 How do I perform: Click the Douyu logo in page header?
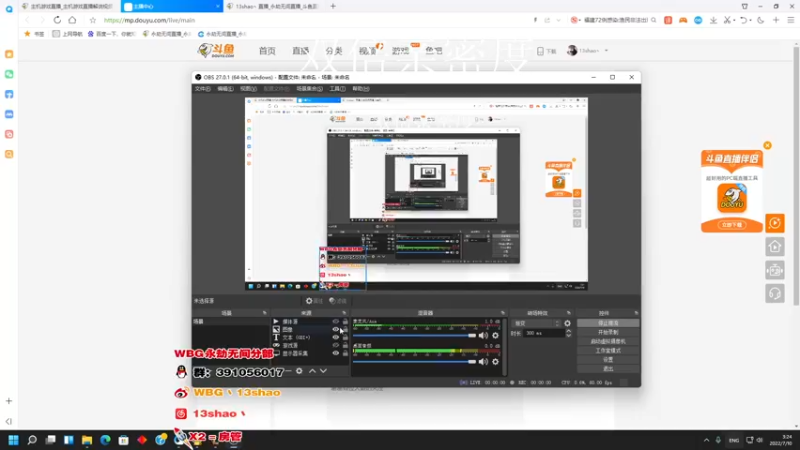(216, 51)
